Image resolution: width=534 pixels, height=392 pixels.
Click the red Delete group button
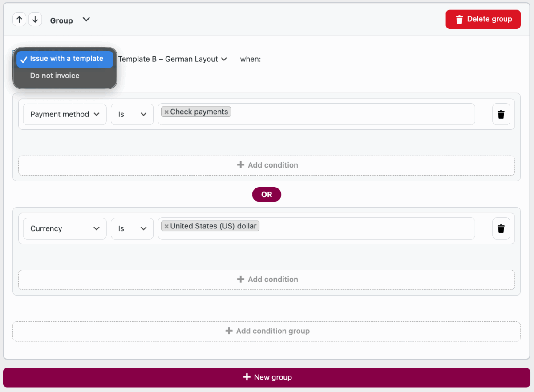click(483, 19)
